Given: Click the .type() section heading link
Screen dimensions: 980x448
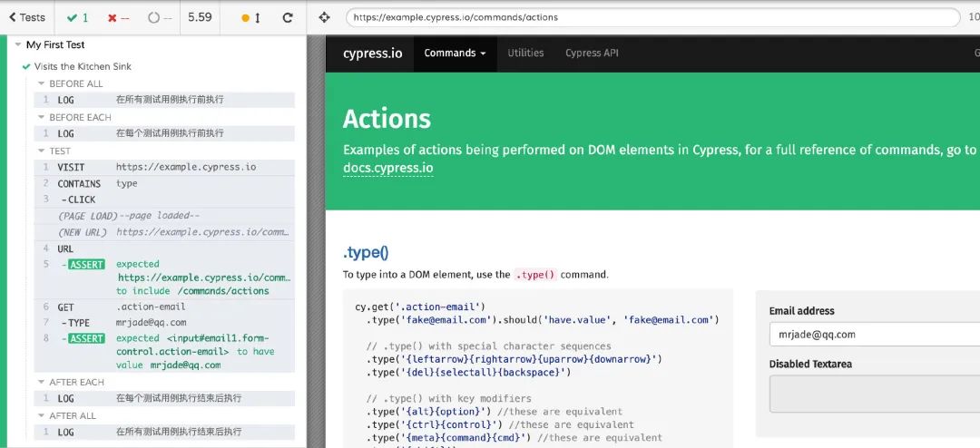Looking at the screenshot, I should [x=366, y=253].
